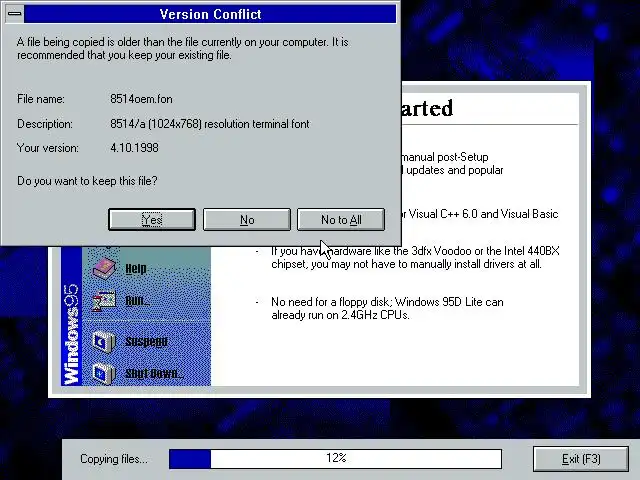Click the Version Conflict title bar
This screenshot has width=640, height=480.
coord(210,14)
